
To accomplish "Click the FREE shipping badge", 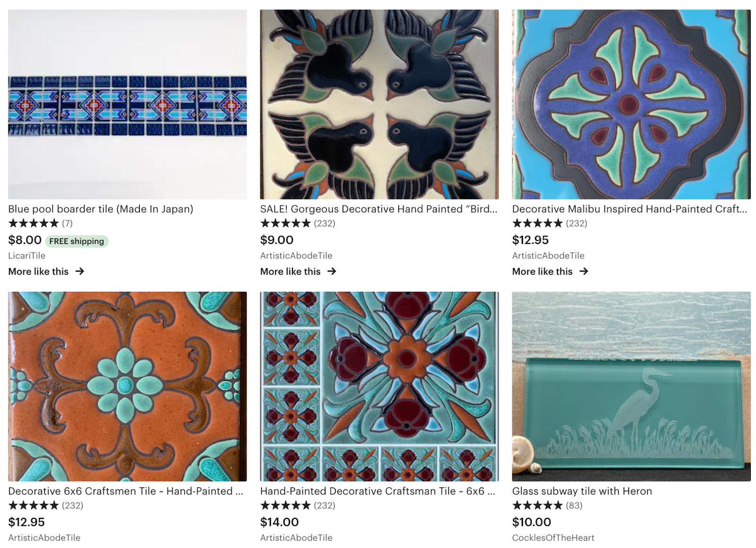I will tap(77, 241).
